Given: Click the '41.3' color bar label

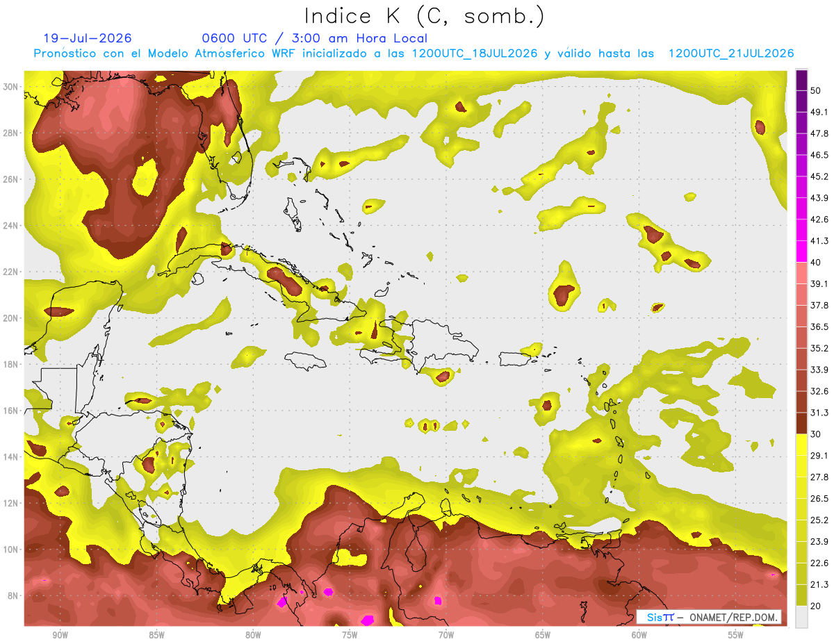Looking at the screenshot, I should click(819, 241).
